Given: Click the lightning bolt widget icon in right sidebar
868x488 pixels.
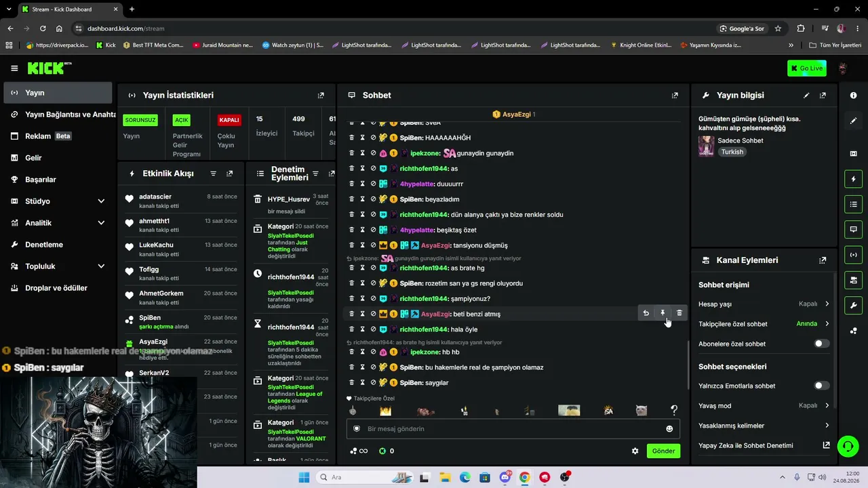Looking at the screenshot, I should point(853,179).
